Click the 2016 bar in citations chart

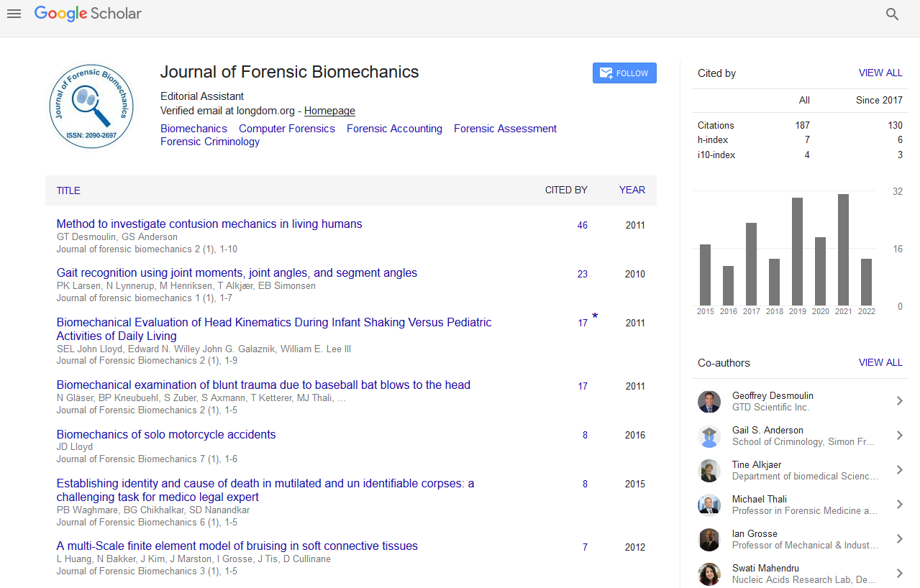[728, 286]
